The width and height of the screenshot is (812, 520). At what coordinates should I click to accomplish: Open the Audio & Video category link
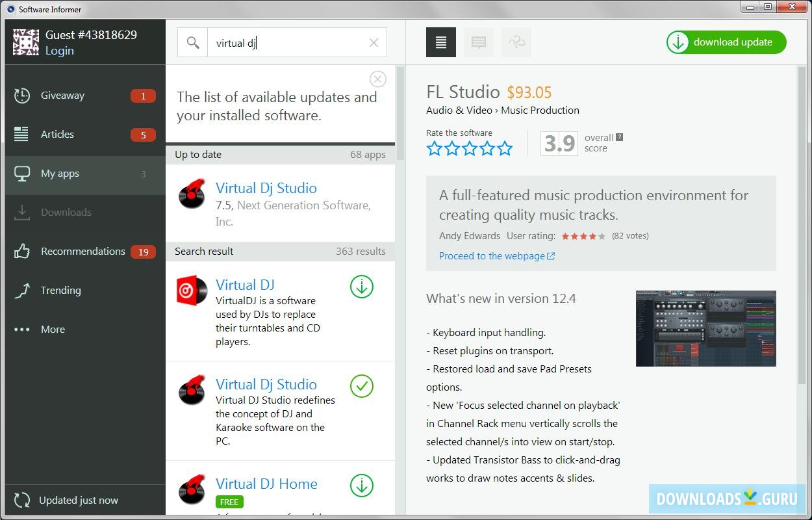(x=459, y=110)
